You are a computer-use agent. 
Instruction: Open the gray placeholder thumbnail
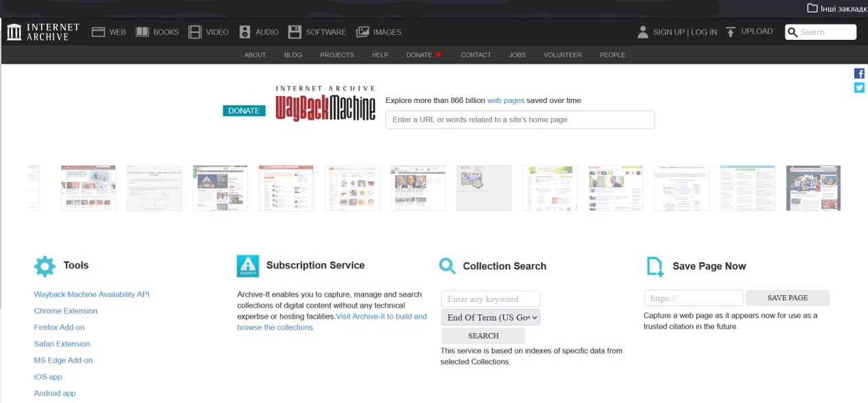pyautogui.click(x=484, y=187)
